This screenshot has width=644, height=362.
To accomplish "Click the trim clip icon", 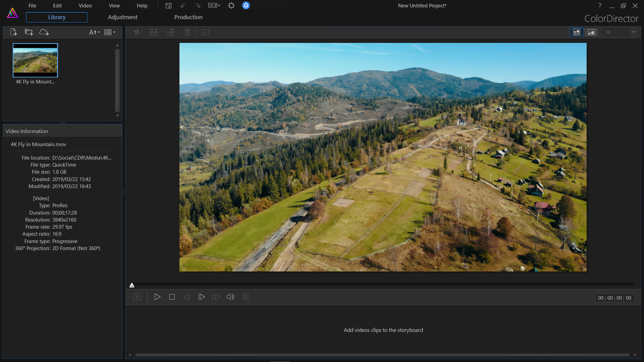I will point(170,32).
